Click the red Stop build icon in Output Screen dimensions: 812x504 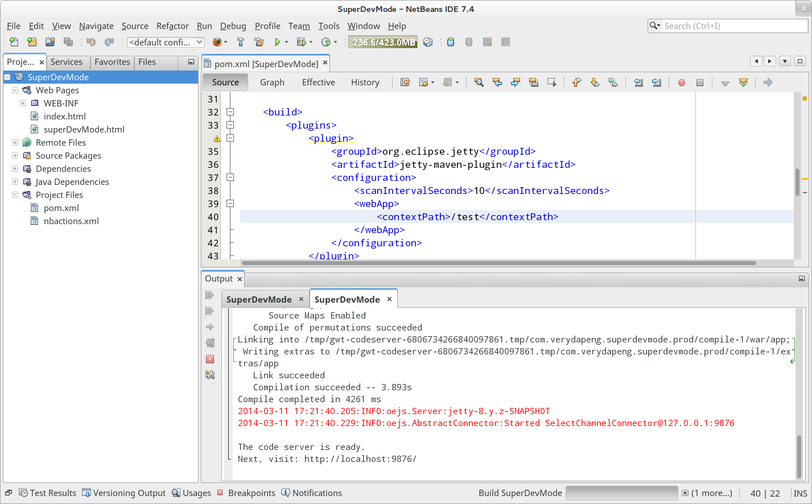[x=210, y=359]
